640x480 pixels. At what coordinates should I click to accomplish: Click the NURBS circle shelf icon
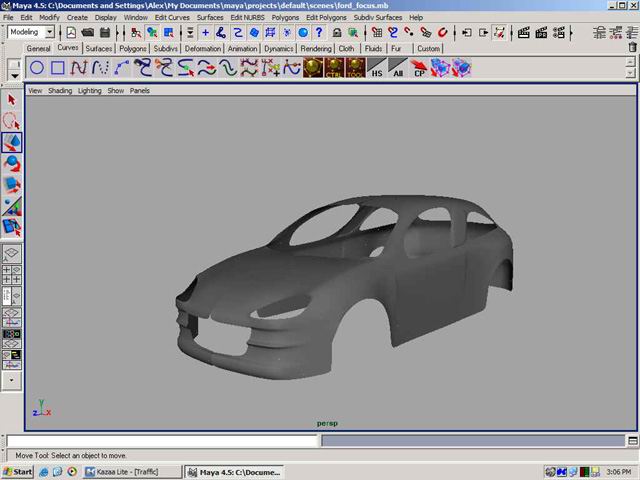click(x=36, y=68)
